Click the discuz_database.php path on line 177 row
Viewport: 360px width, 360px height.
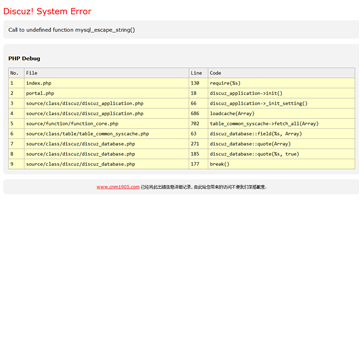107,164
